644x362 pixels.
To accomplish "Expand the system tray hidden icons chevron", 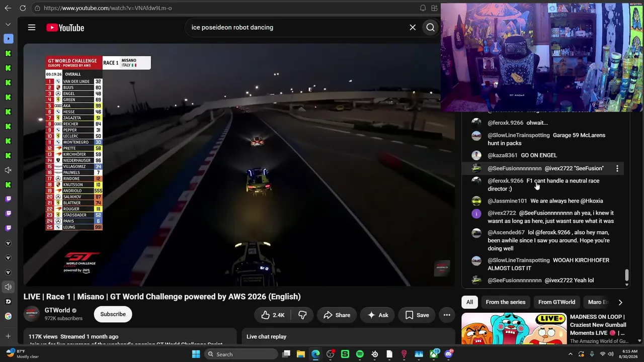I will pyautogui.click(x=571, y=354).
